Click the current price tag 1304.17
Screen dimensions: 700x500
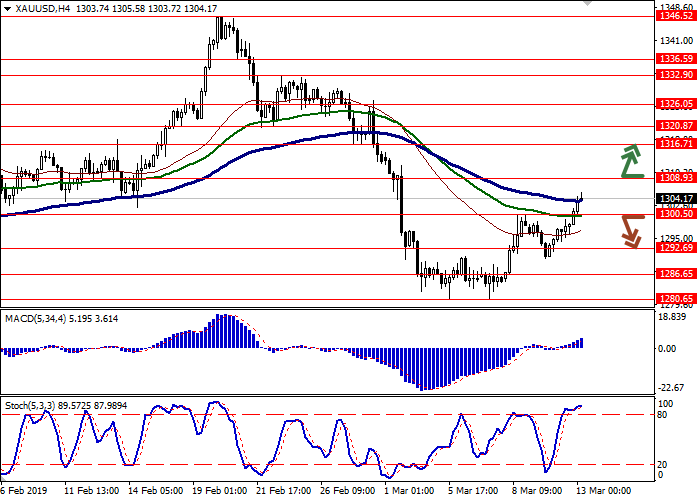(675, 198)
